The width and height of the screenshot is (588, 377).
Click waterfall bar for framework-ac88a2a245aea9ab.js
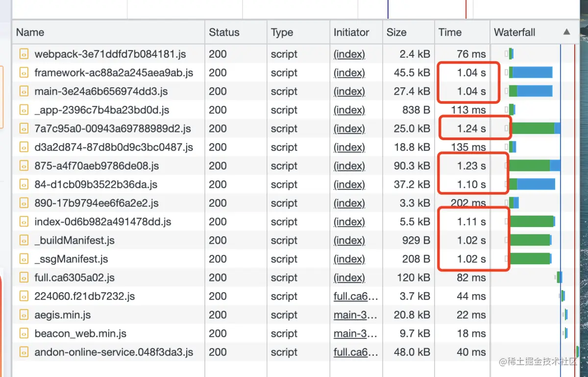pyautogui.click(x=531, y=73)
